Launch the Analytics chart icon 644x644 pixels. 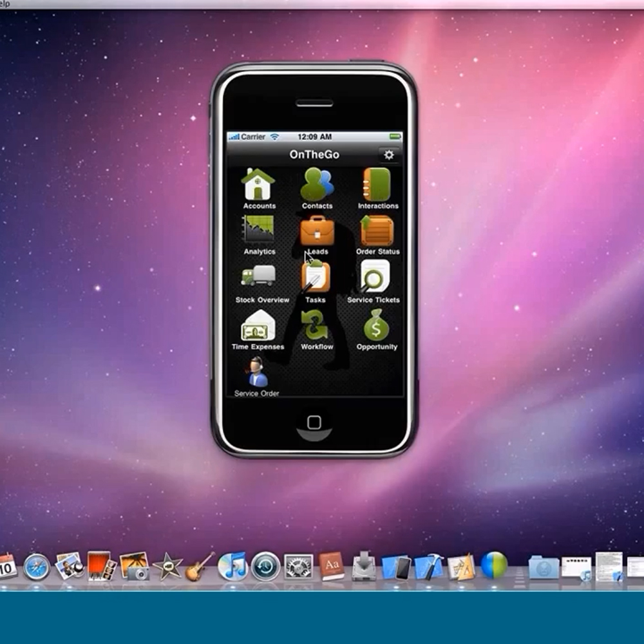[258, 229]
